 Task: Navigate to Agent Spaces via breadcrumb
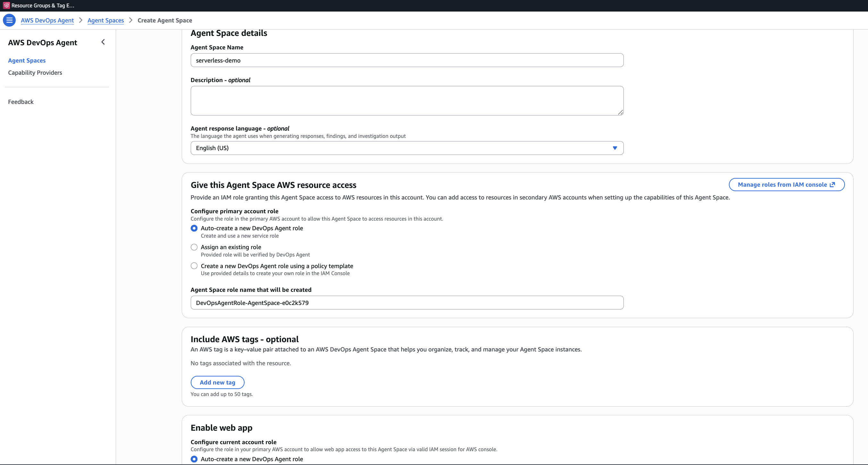(x=105, y=20)
